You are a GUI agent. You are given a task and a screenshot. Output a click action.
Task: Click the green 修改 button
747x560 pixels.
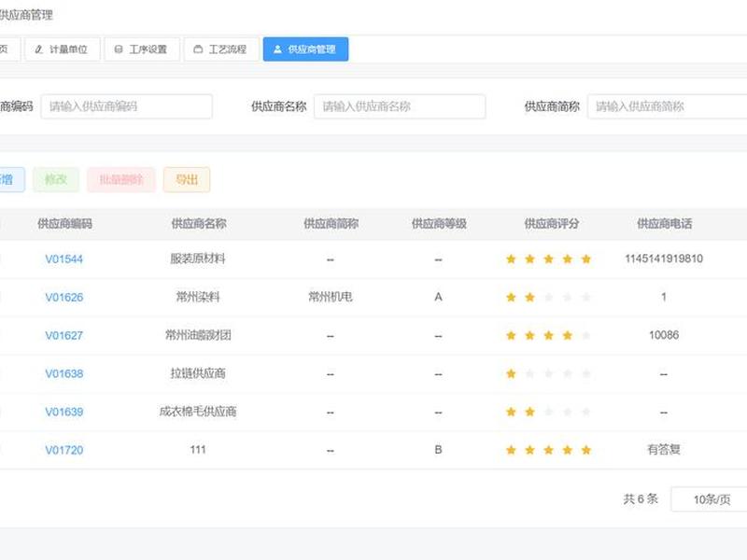pyautogui.click(x=56, y=179)
